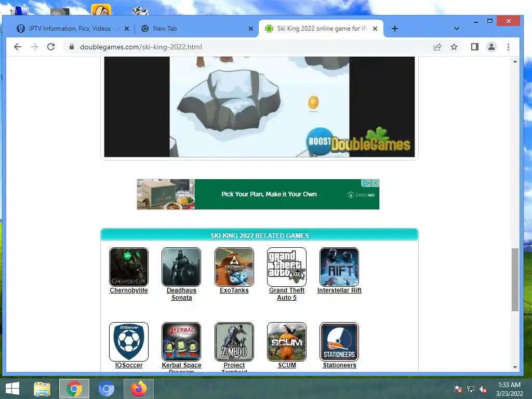
Task: Open the Stationeers game icon
Action: click(339, 342)
